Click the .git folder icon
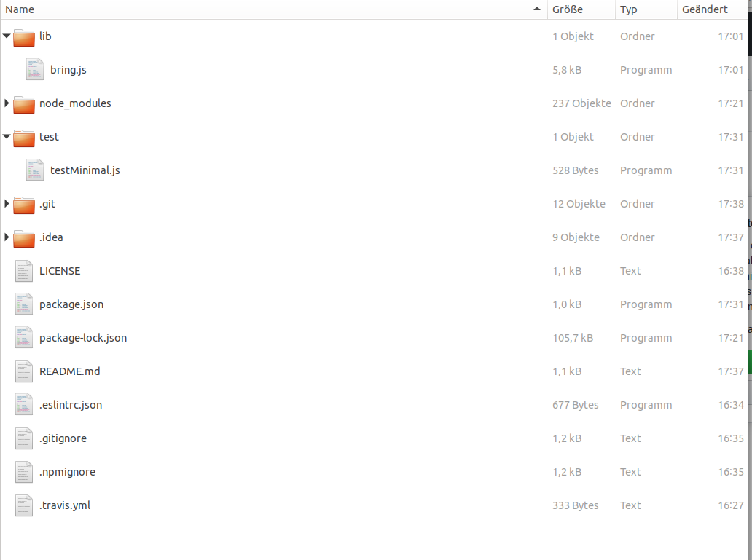Image resolution: width=752 pixels, height=560 pixels. (x=24, y=203)
